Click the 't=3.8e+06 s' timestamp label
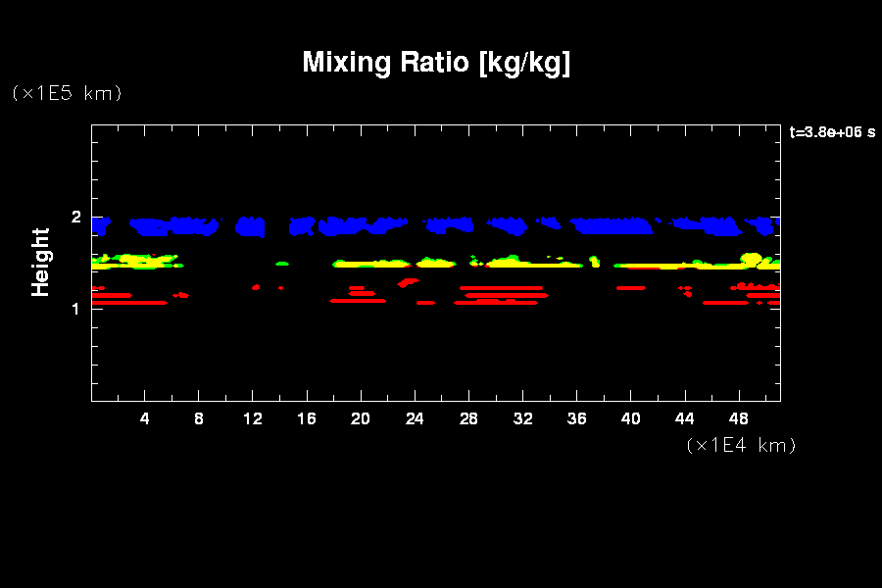Viewport: 882px width, 588px height. pos(832,132)
